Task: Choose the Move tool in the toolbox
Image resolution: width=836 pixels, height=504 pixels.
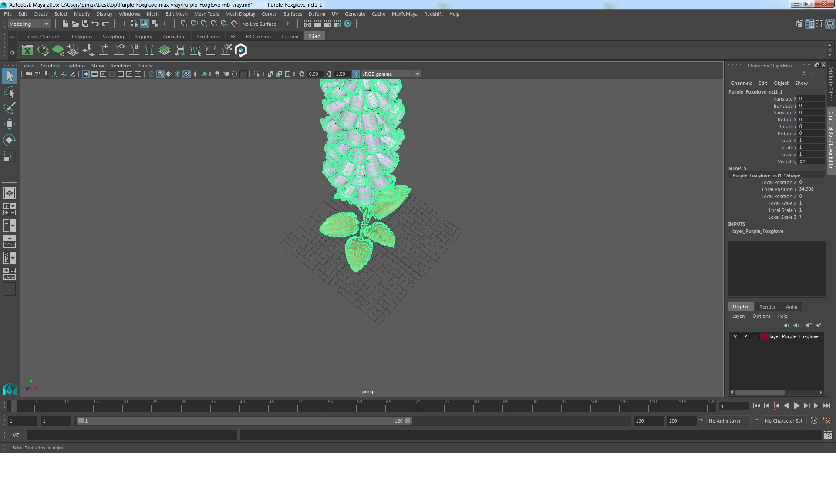Action: (10, 124)
